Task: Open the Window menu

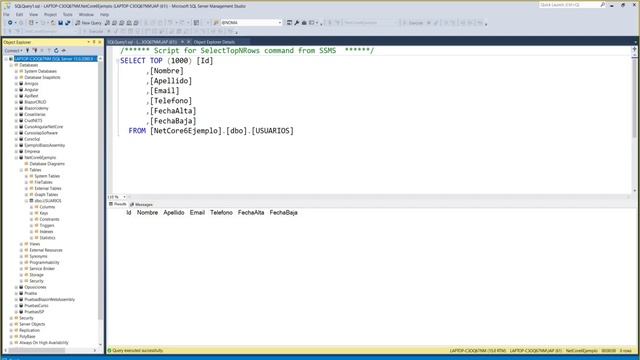Action: [x=86, y=14]
